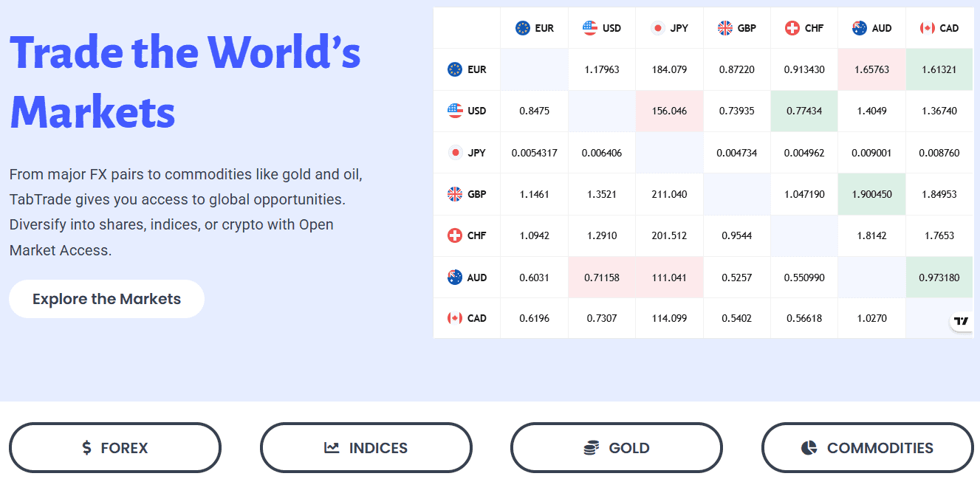
Task: Switch to the INDICES market category
Action: coord(366,448)
